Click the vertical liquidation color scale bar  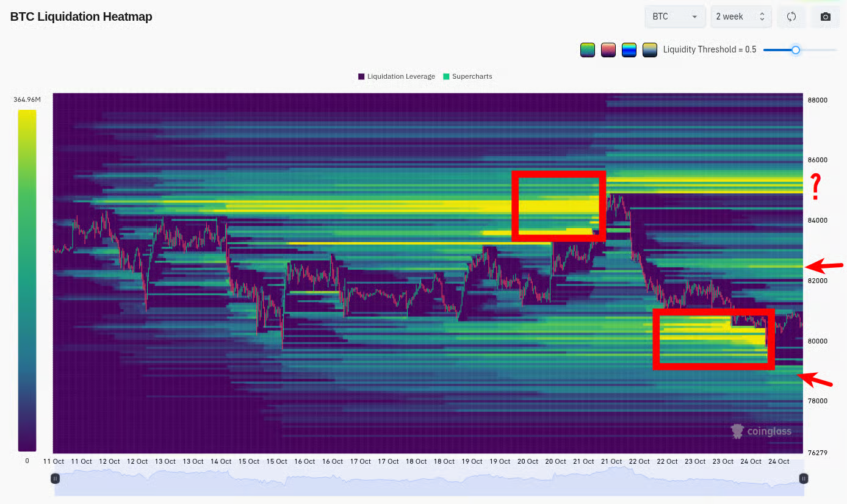click(27, 280)
